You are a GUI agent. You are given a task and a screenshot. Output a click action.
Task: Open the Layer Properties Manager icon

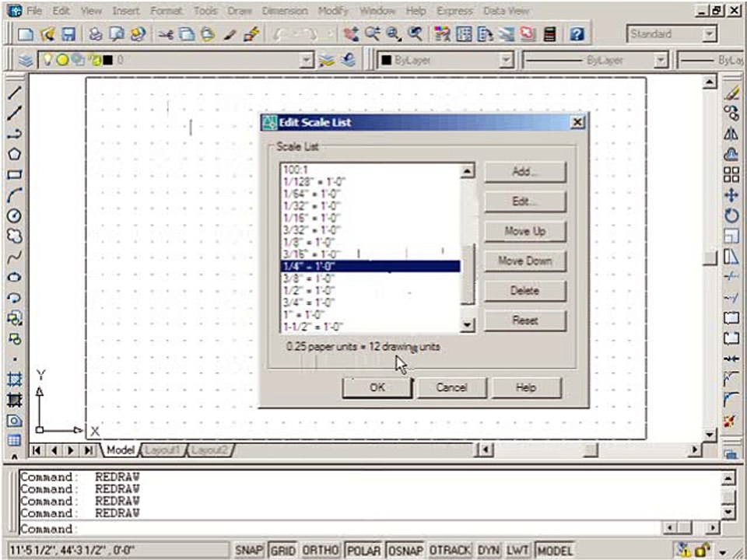[x=25, y=61]
